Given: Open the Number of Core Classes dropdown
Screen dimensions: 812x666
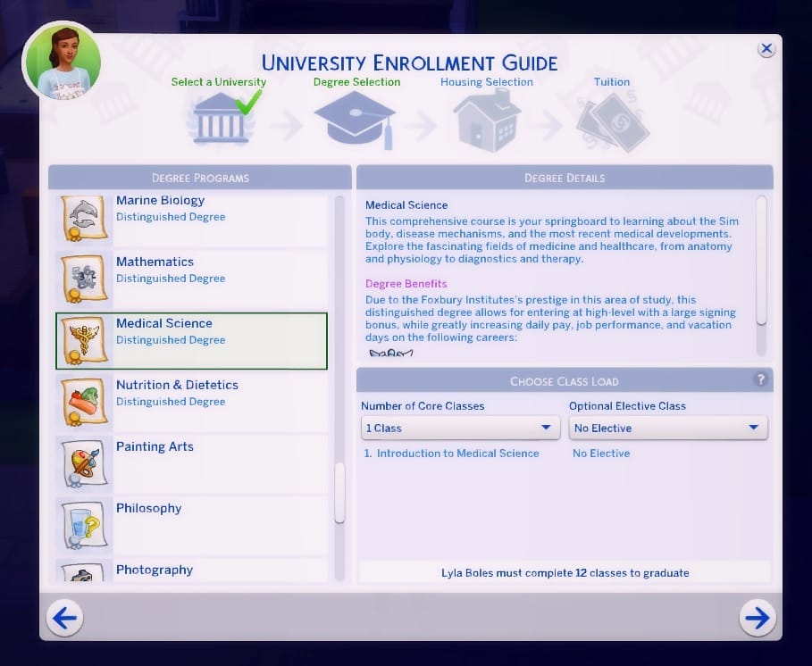Looking at the screenshot, I should pos(460,428).
